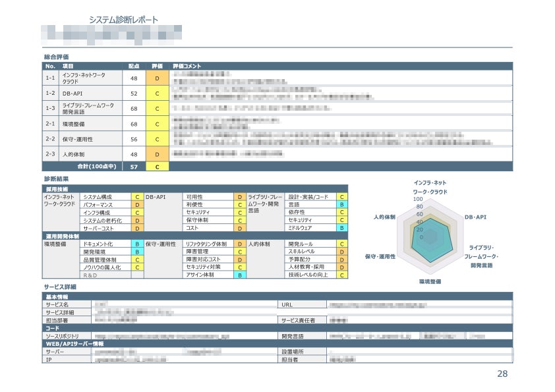Click the DB・API item in row 1-2
This screenshot has width=555, height=392.
[73, 94]
